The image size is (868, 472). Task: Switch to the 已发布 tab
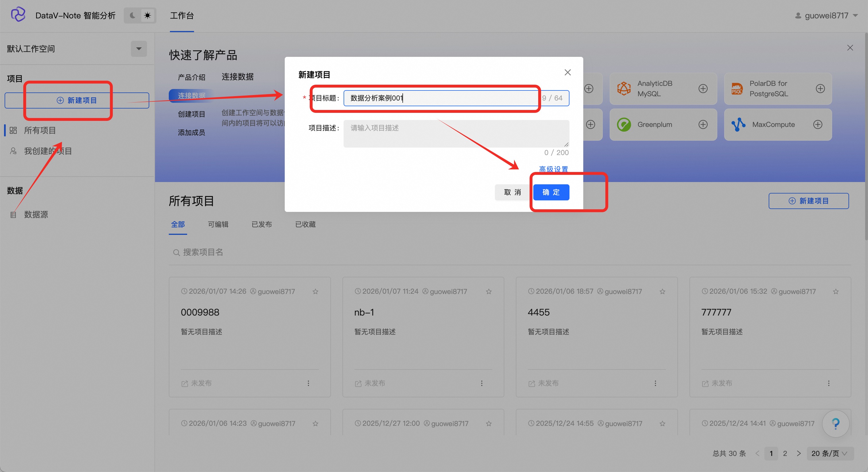[261, 224]
